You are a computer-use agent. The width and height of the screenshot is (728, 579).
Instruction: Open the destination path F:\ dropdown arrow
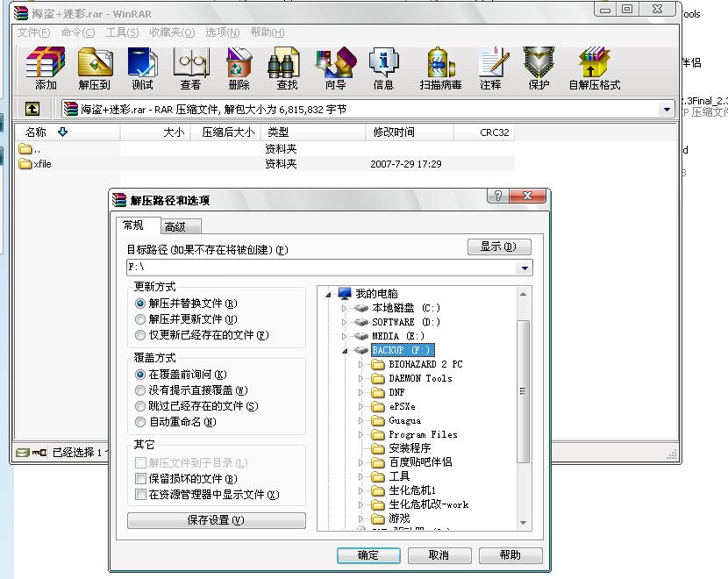[525, 268]
